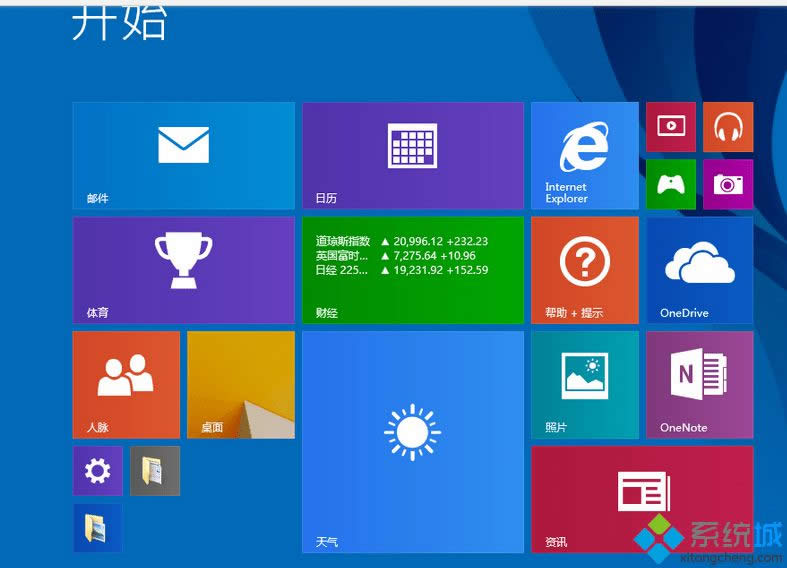Switch to the 桌面 Desktop tile
Viewport: 787px width, 568px height.
tap(240, 385)
